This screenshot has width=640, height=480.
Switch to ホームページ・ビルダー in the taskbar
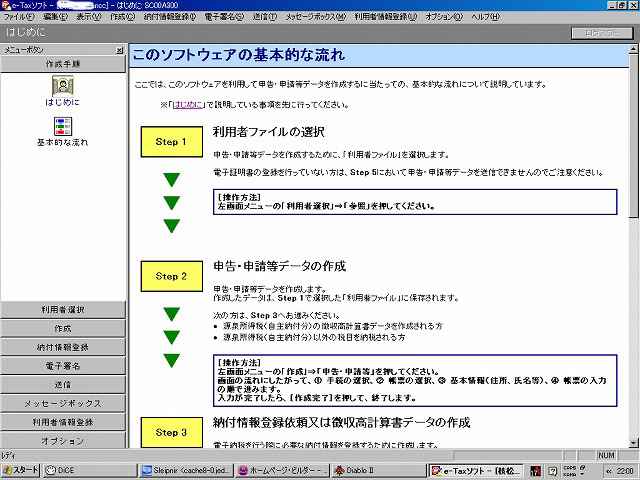click(283, 471)
